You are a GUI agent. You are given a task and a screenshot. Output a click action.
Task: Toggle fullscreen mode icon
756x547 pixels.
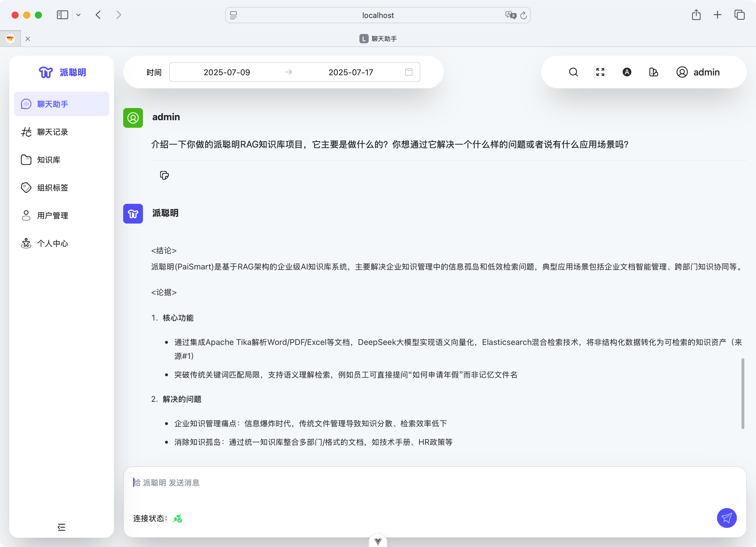[x=600, y=72]
